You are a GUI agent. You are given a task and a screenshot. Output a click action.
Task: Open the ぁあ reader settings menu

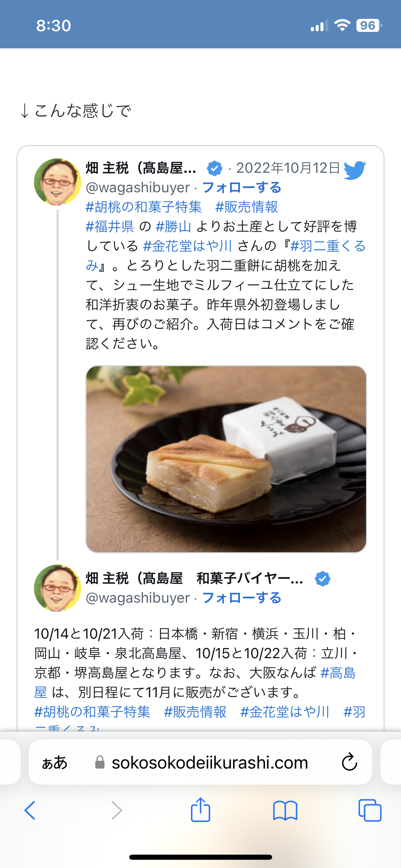54,762
